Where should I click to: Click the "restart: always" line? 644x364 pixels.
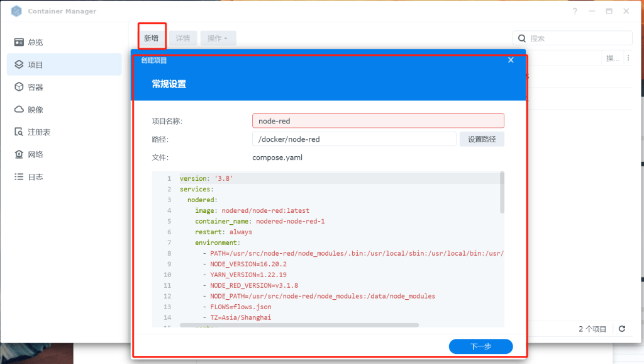point(223,232)
